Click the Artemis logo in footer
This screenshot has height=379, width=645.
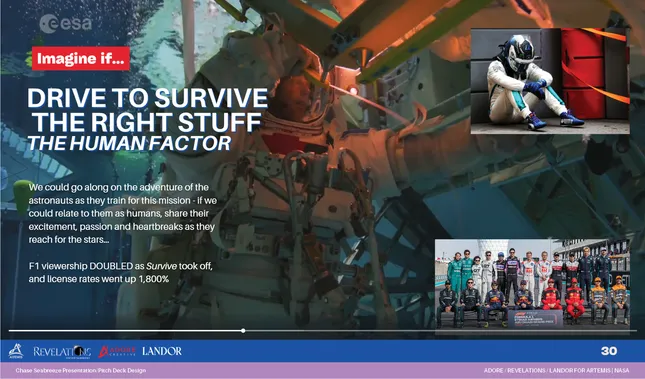16,351
